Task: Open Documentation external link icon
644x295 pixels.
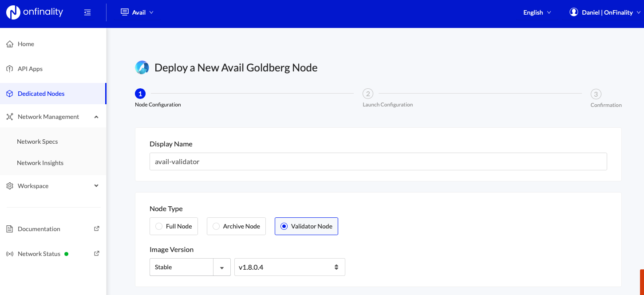Action: coord(97,229)
